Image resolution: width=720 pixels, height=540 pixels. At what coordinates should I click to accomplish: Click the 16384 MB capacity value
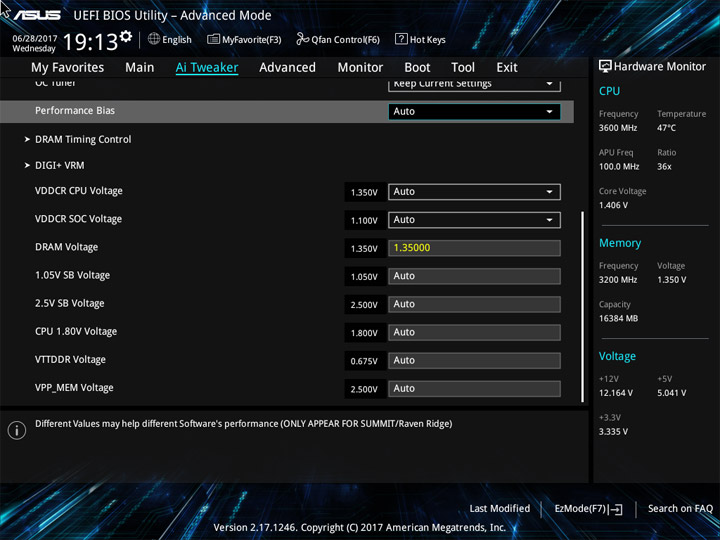click(619, 318)
